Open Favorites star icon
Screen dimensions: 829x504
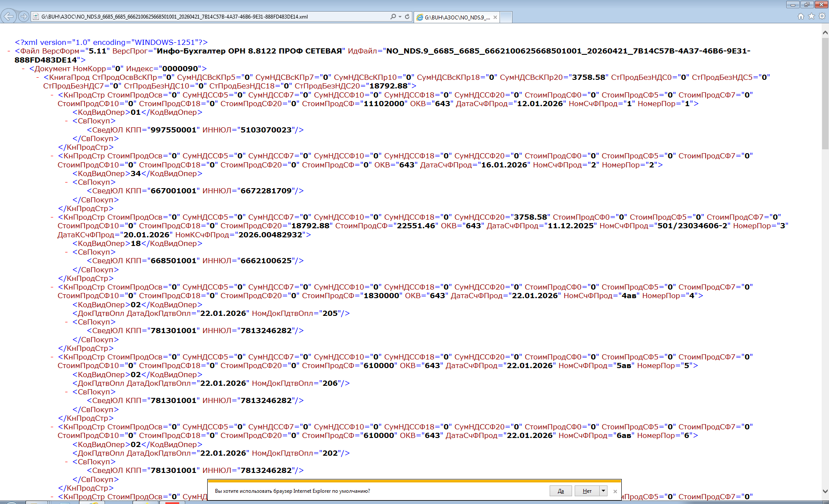pyautogui.click(x=811, y=16)
